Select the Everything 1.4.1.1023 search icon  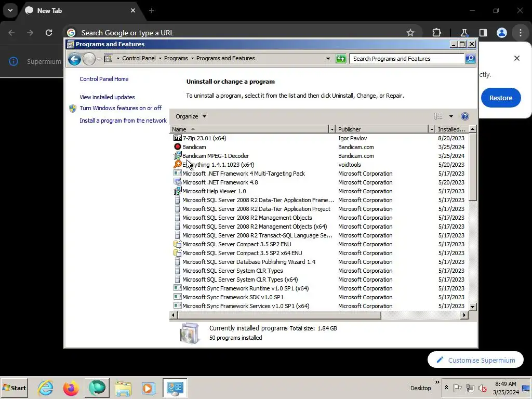click(x=178, y=164)
